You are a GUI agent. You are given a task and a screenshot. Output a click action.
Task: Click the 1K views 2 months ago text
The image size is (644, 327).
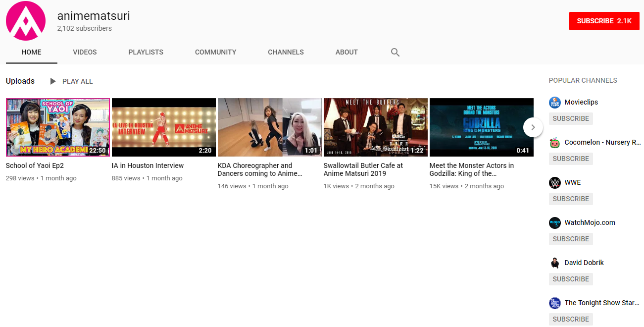pyautogui.click(x=359, y=186)
